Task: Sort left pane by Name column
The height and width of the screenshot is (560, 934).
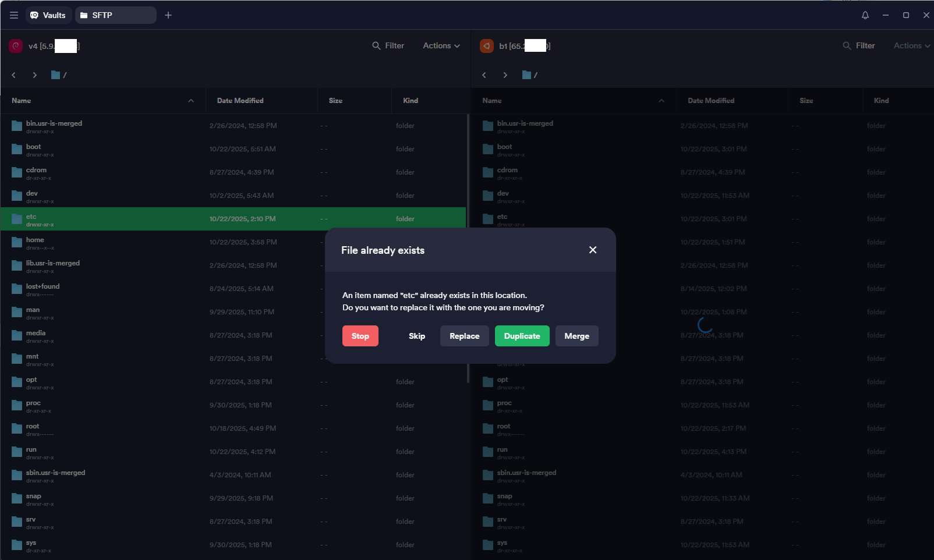Action: coord(22,101)
